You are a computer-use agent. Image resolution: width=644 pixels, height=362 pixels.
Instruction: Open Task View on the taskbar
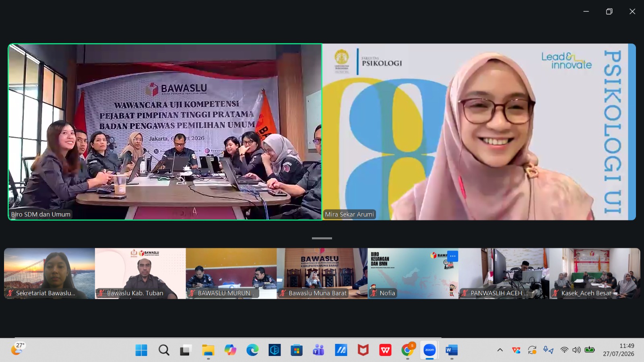pyautogui.click(x=185, y=350)
